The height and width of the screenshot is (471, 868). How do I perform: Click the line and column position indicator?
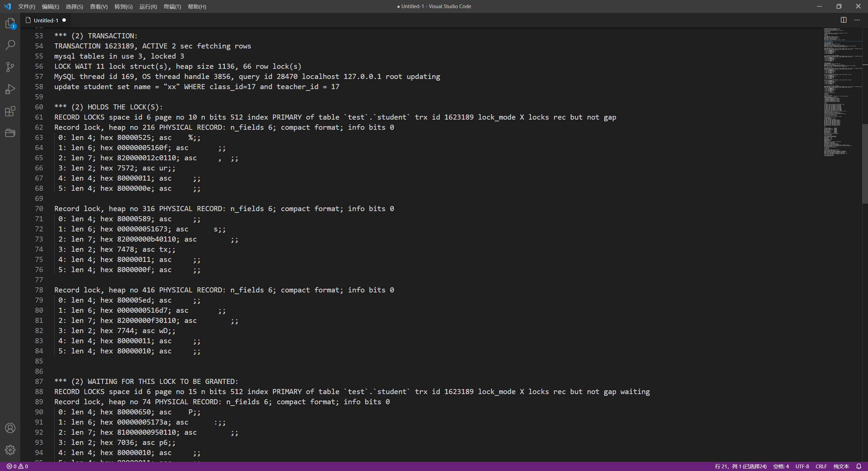tap(741, 466)
